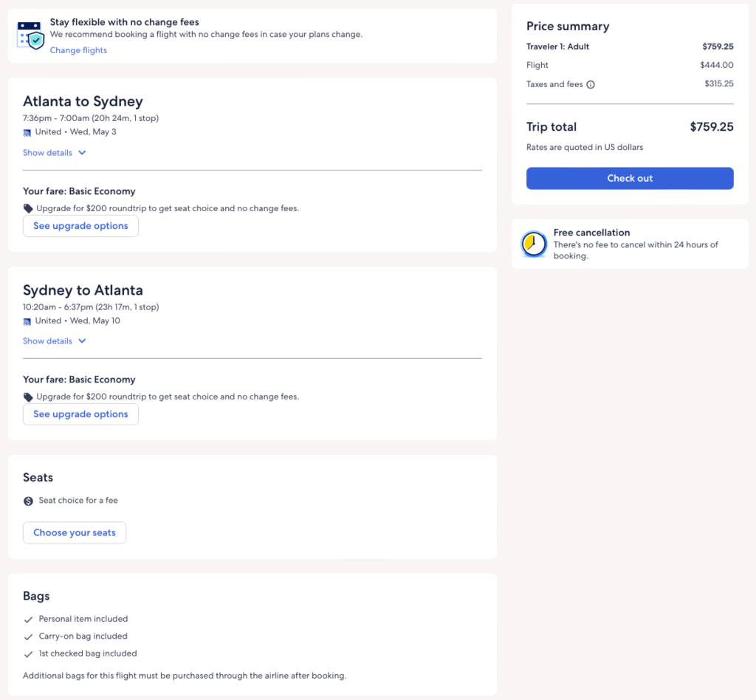Click the dollar icon beside Seat choice for a fee
This screenshot has width=756, height=700.
click(x=28, y=501)
